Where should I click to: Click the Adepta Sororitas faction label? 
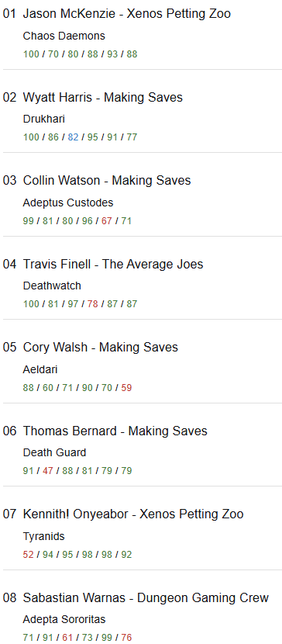(x=64, y=619)
